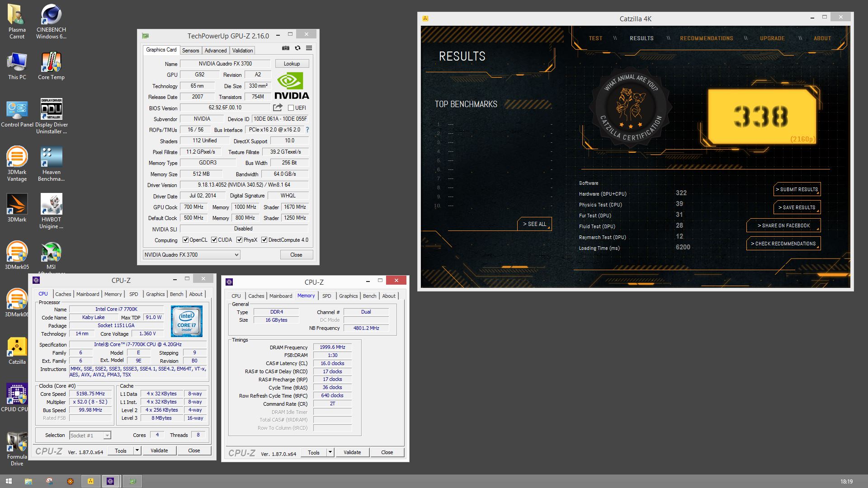Open the Advanced tab in GPU-Z
The height and width of the screenshot is (488, 868).
coord(216,51)
